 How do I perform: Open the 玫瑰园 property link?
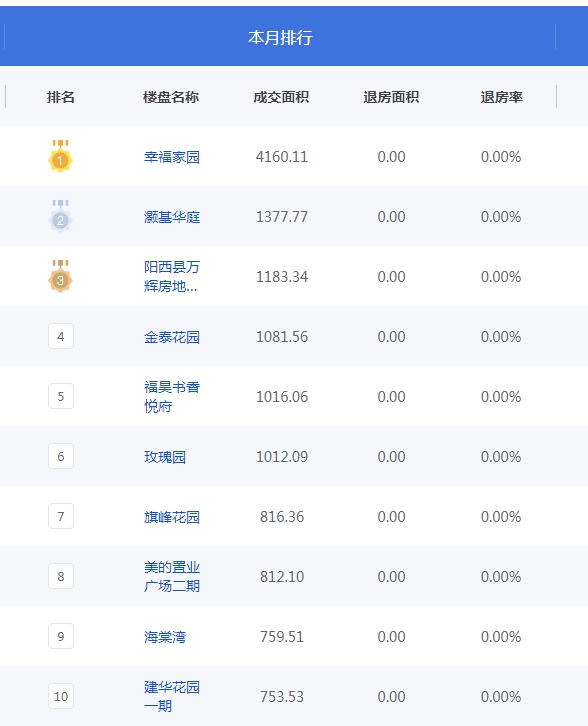(x=165, y=457)
